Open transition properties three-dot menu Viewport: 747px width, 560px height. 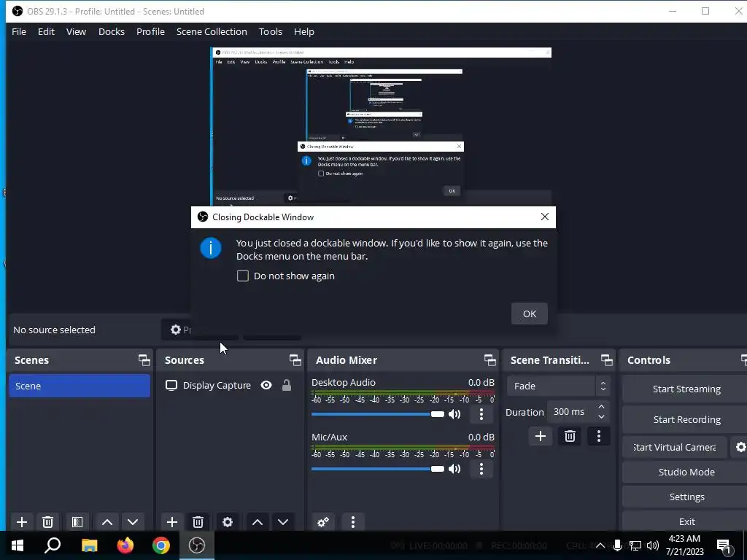pyautogui.click(x=599, y=436)
